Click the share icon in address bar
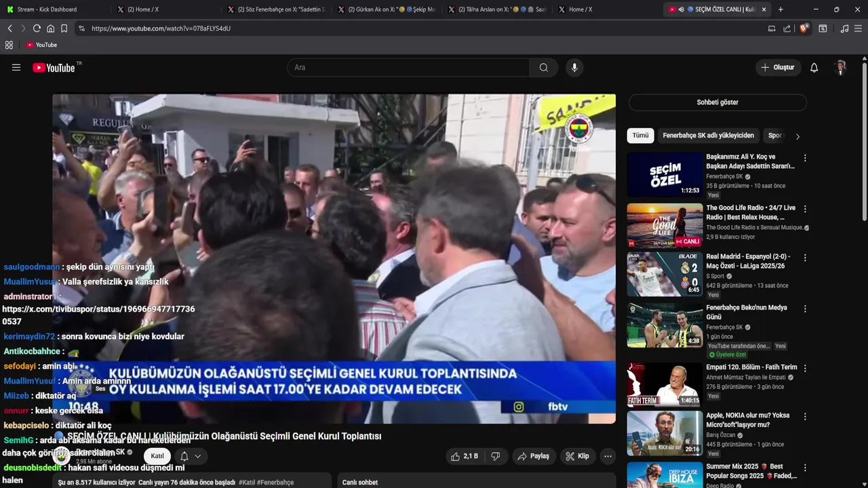The width and height of the screenshot is (868, 488). [x=787, y=28]
